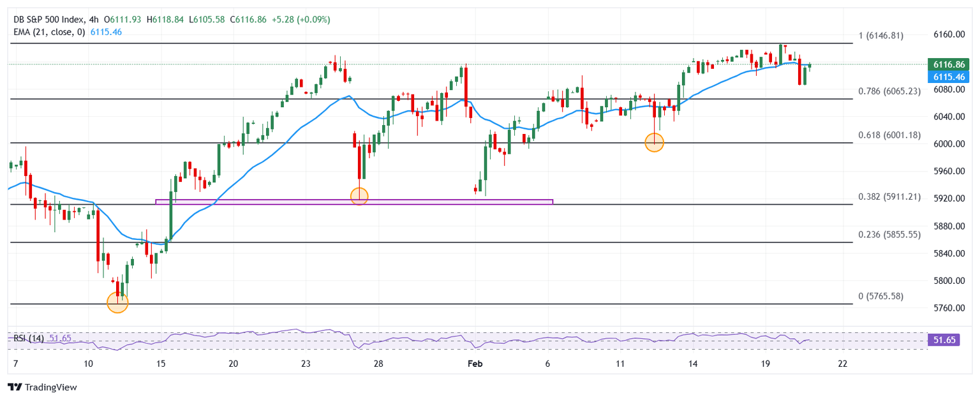Click the 4h timeframe in the chart header
The image size is (980, 400).
(94, 20)
